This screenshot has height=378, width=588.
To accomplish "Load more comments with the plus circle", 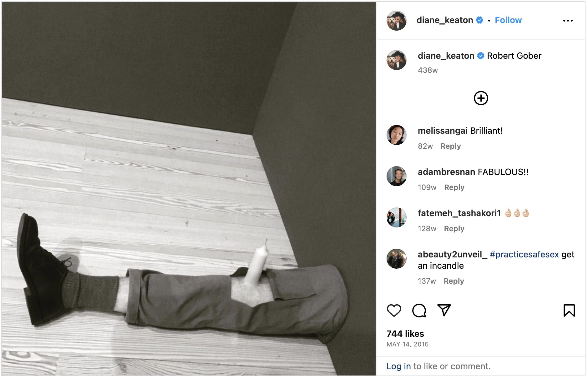I will (x=481, y=98).
